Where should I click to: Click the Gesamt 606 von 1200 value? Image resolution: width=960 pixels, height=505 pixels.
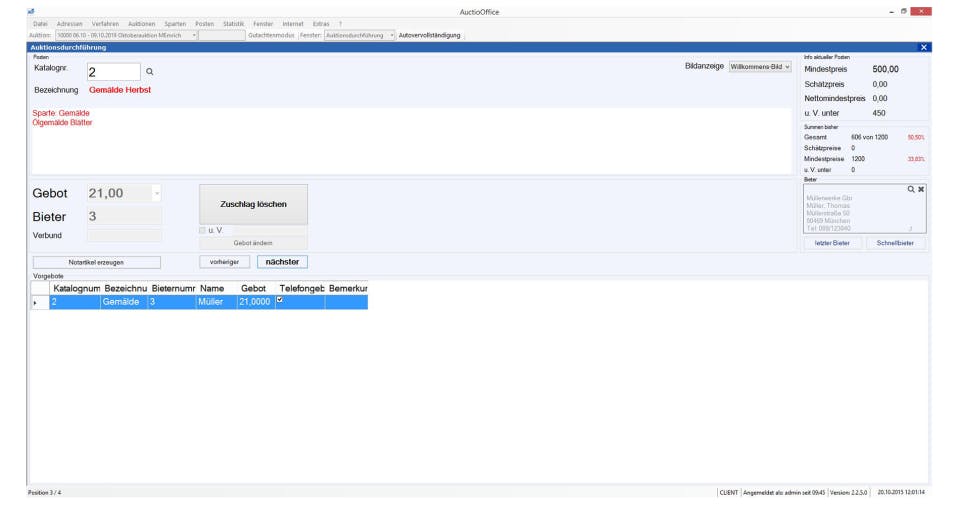pyautogui.click(x=869, y=138)
